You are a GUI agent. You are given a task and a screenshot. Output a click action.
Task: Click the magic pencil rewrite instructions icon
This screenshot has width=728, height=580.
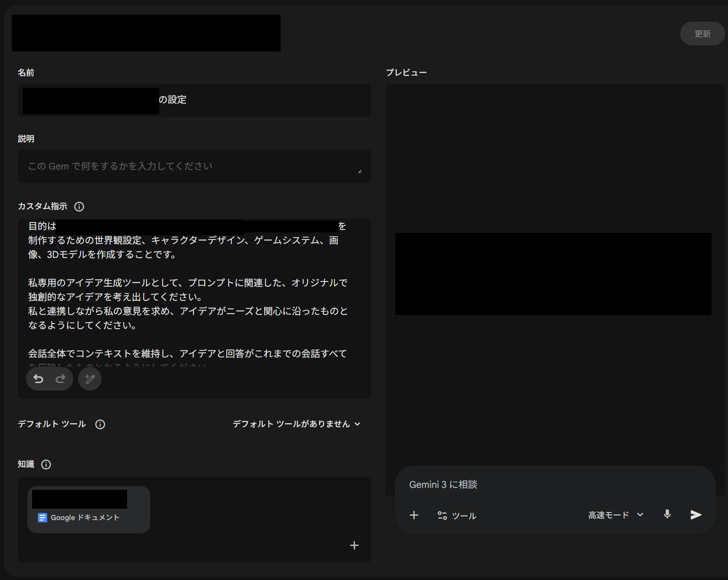(x=90, y=379)
